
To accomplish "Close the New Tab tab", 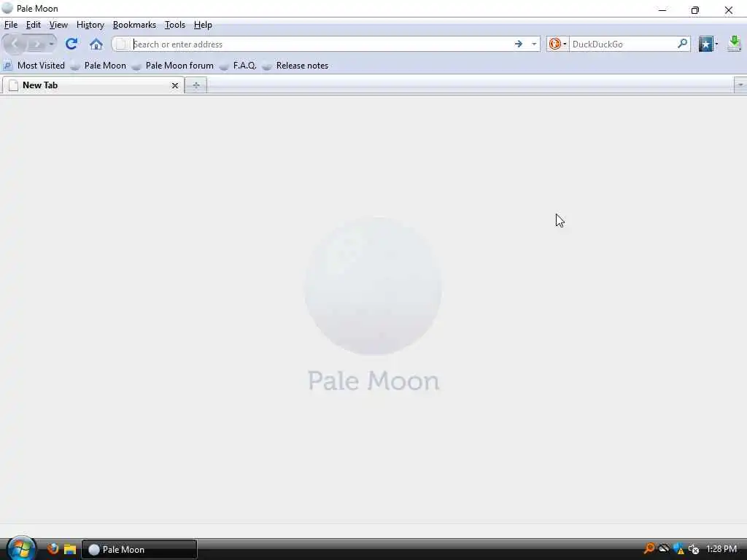I will 175,86.
